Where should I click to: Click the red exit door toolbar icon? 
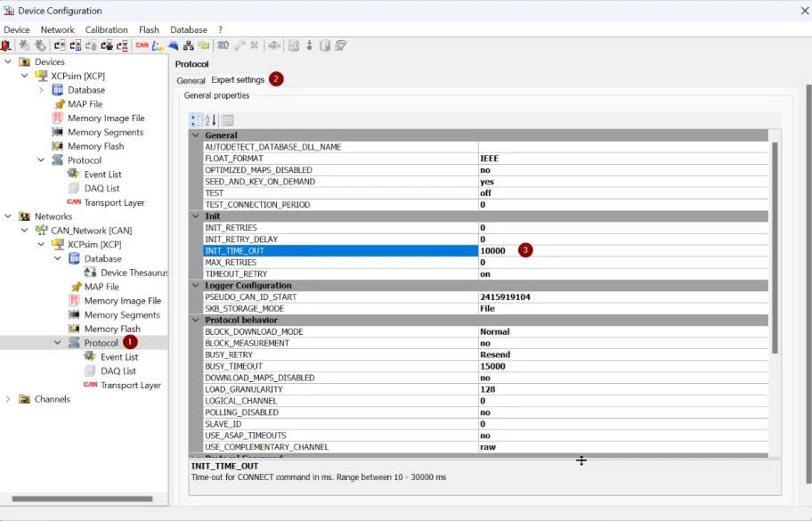[x=6, y=45]
